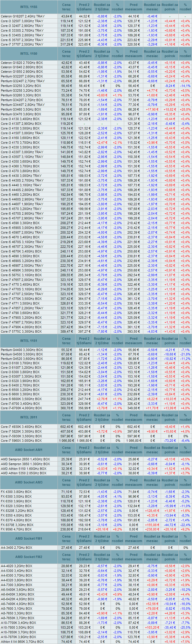Click "AMD Athlon 5350 2.05GHz BOX" name
192x644 pixels.
point(24,473)
